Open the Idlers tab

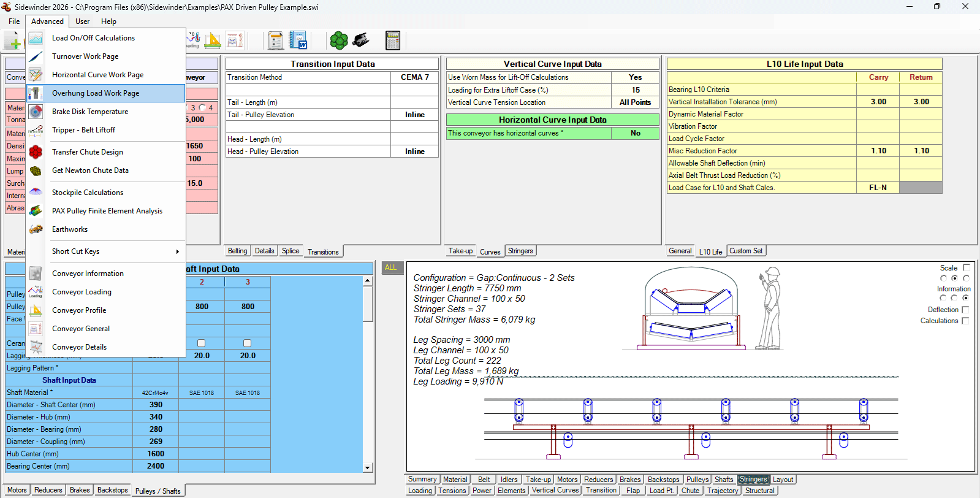coord(509,480)
